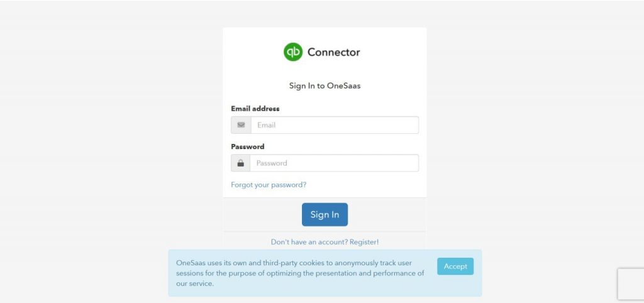Click the envelope icon beside Email field
The width and height of the screenshot is (644, 303).
click(241, 125)
